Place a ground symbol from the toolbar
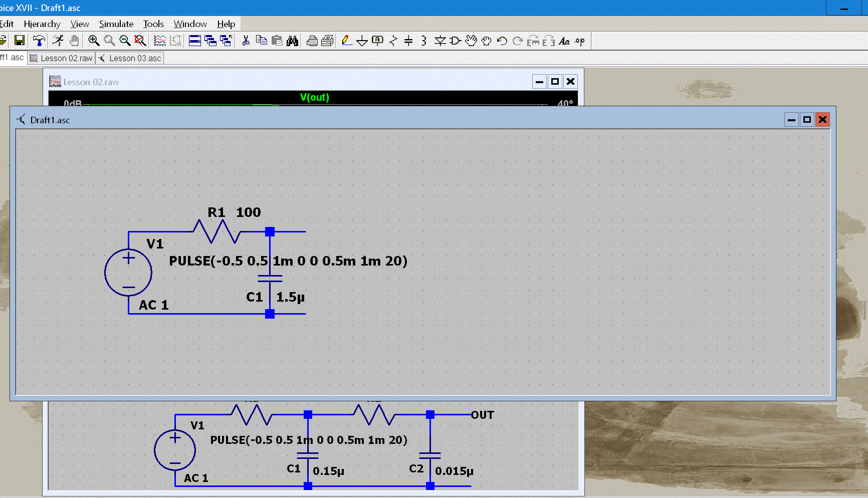The image size is (868, 498). pyautogui.click(x=362, y=41)
